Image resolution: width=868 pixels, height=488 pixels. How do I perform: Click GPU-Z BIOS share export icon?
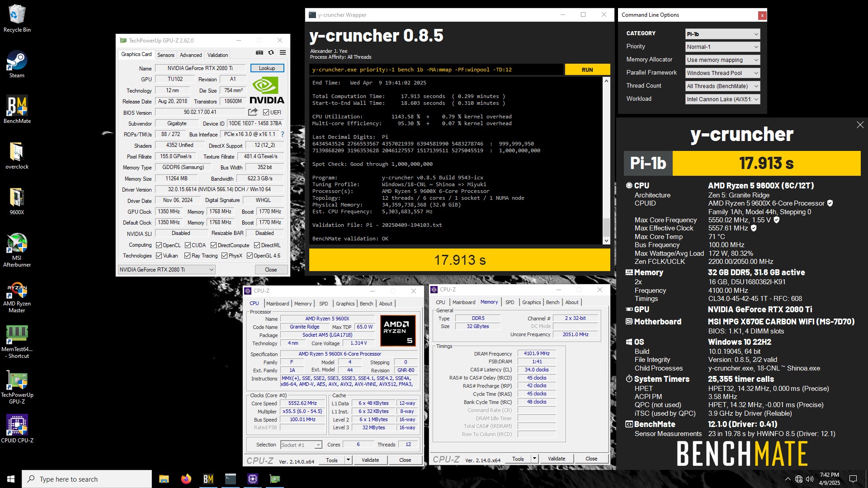click(x=253, y=112)
